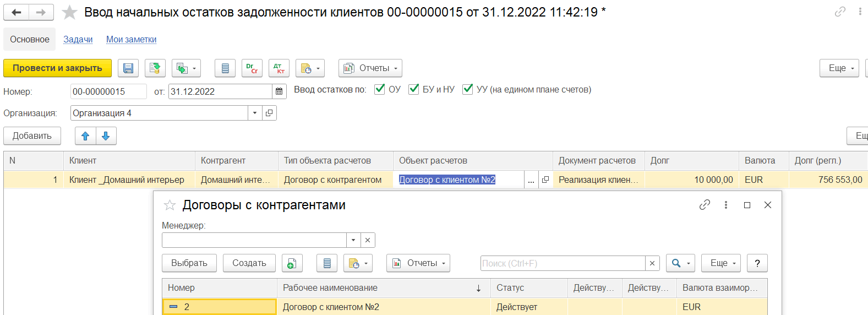Viewport: 868px width, 315px height.
Task: Expand the Менеджер filter dropdown
Action: 353,240
